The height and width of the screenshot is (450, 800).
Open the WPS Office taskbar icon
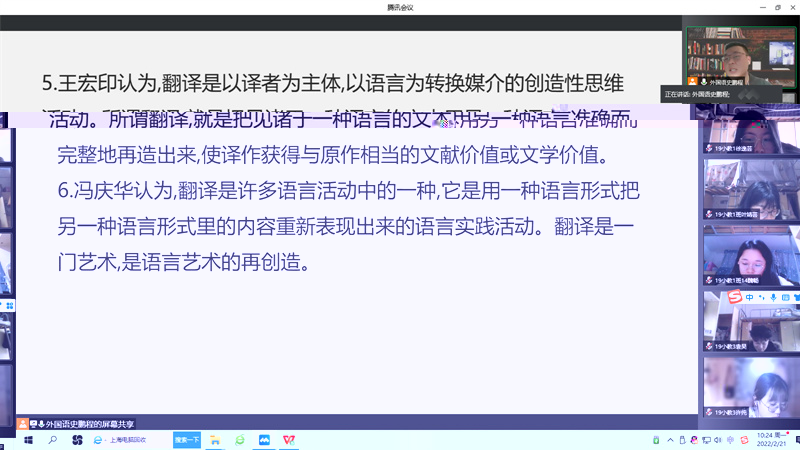coord(290,439)
